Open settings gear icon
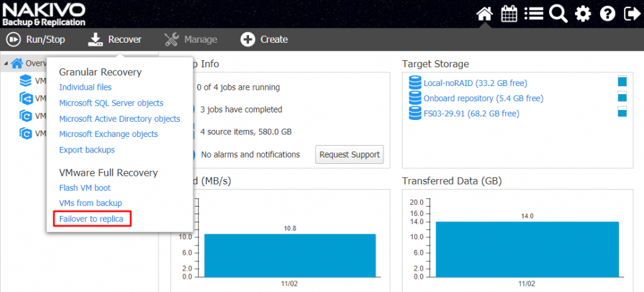The image size is (644, 292). pyautogui.click(x=583, y=15)
